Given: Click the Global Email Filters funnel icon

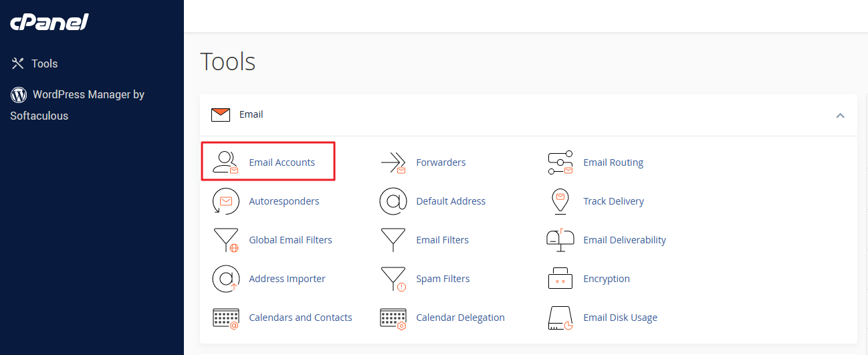Looking at the screenshot, I should coord(225,240).
